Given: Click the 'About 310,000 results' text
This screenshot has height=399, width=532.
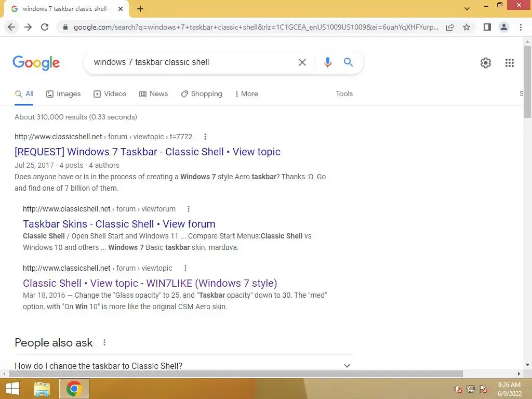Looking at the screenshot, I should click(76, 117).
